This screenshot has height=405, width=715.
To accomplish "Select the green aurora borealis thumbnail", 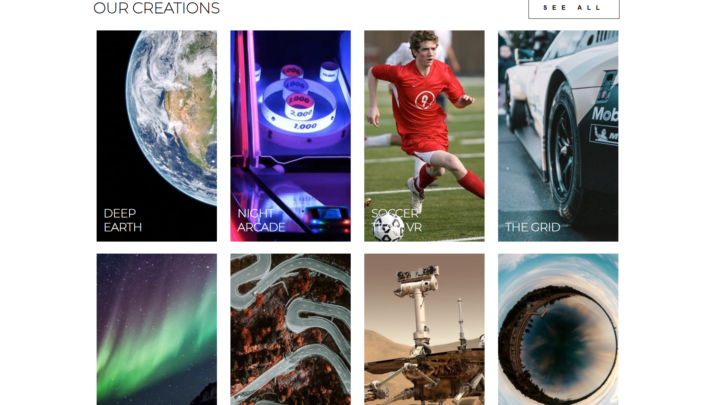I will (x=156, y=329).
